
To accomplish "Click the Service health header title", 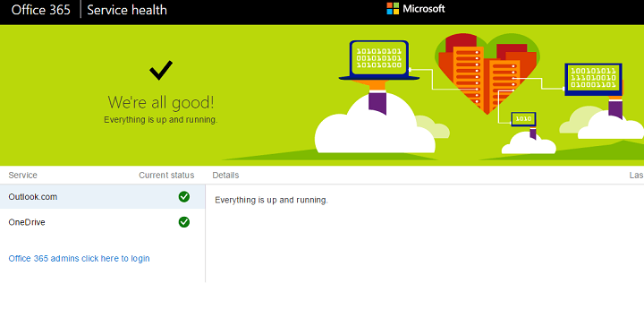I will pos(127,10).
